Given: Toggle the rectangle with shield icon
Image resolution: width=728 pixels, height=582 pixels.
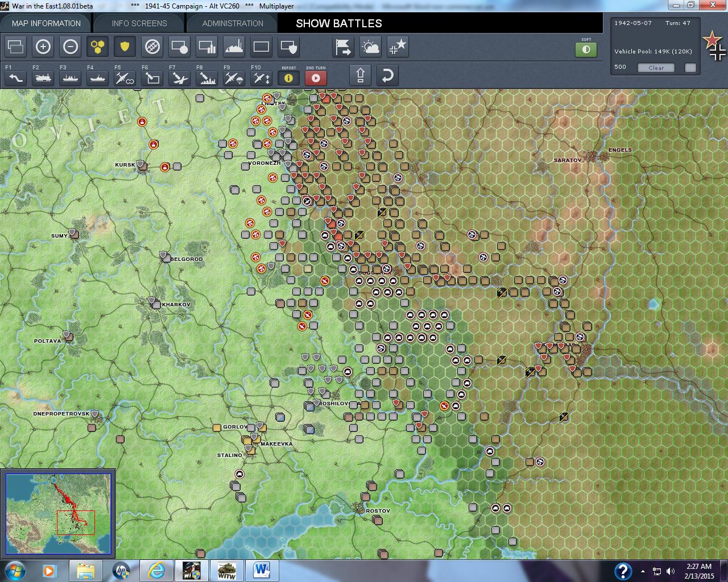Looking at the screenshot, I should (x=289, y=47).
